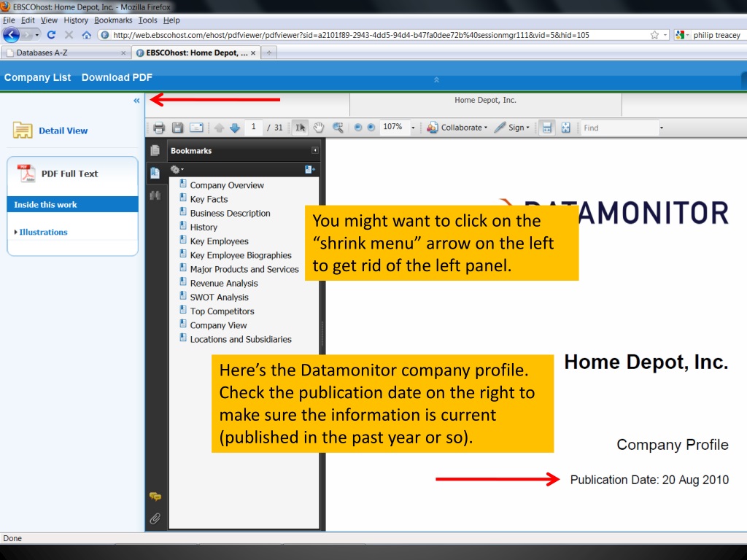Choose the Select text cursor tool
This screenshot has height=560, width=747.
tap(300, 128)
